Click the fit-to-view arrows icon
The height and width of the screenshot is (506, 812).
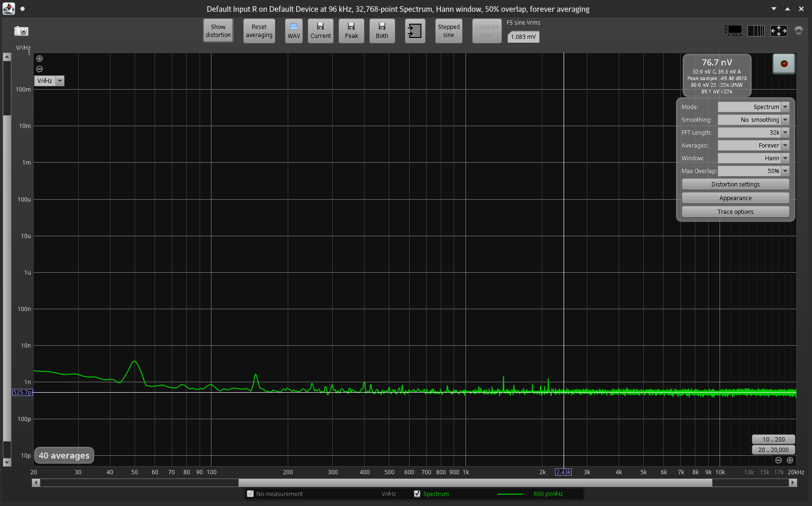coord(779,31)
